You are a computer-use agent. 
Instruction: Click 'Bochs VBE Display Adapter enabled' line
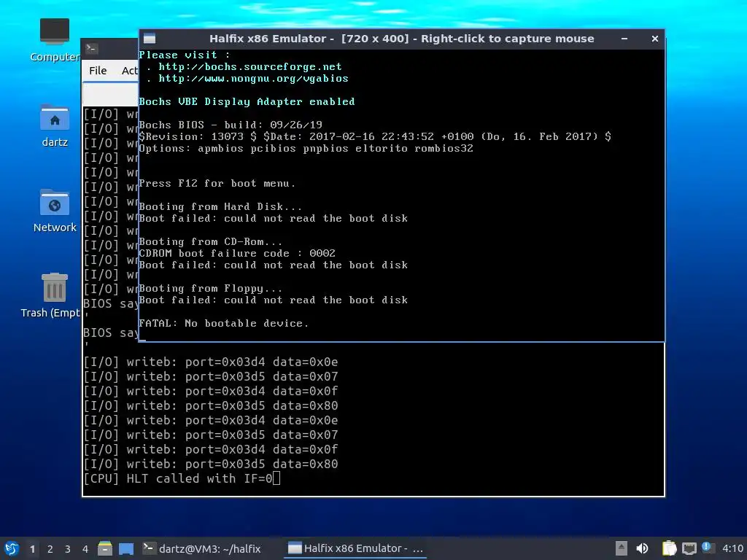point(247,101)
